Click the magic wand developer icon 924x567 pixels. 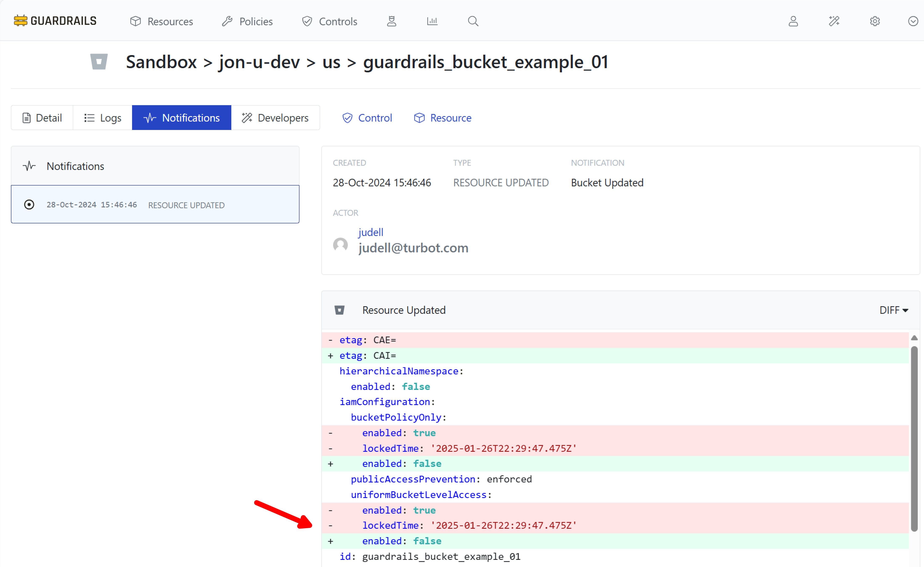(834, 21)
